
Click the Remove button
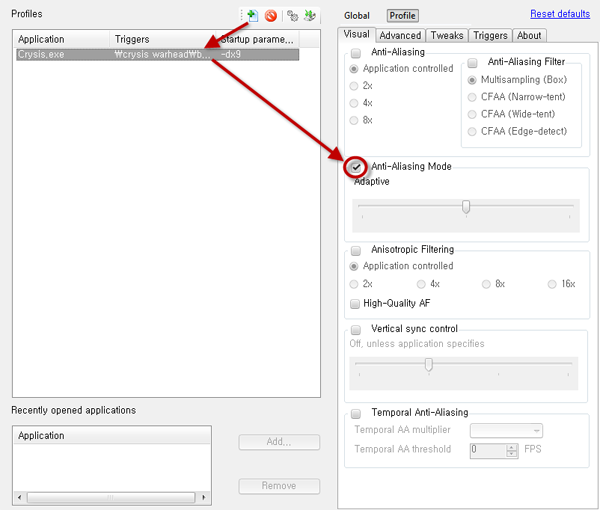click(x=279, y=486)
